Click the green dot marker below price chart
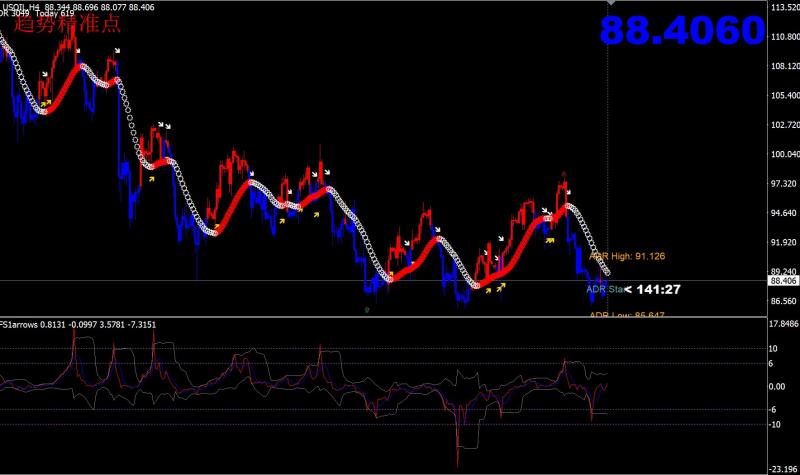This screenshot has height=475, width=800. point(367,310)
